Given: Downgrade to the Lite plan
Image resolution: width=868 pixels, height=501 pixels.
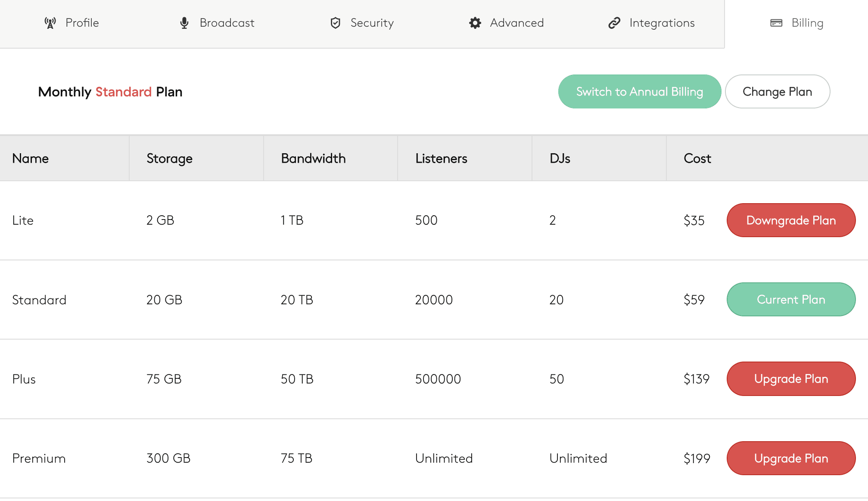Looking at the screenshot, I should click(x=791, y=220).
